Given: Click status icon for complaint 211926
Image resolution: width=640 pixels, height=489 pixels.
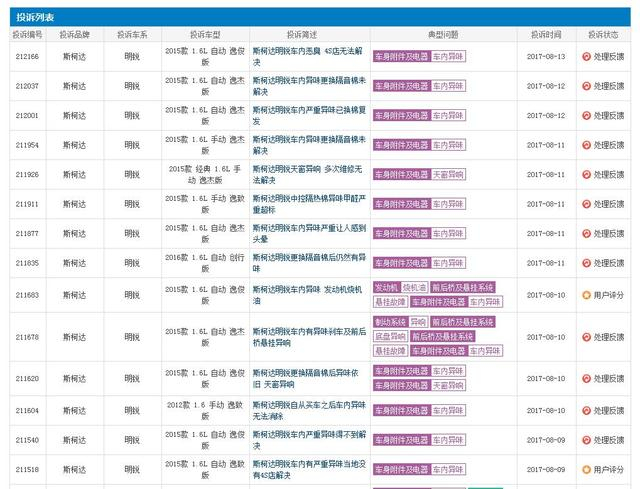Looking at the screenshot, I should pos(587,175).
